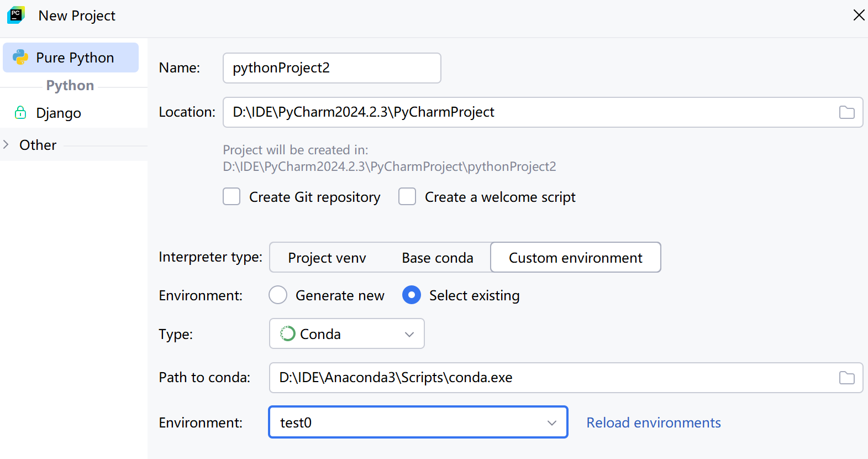Screen dimensions: 868x459
Task: Click the PyCharm logo icon
Action: 16,15
